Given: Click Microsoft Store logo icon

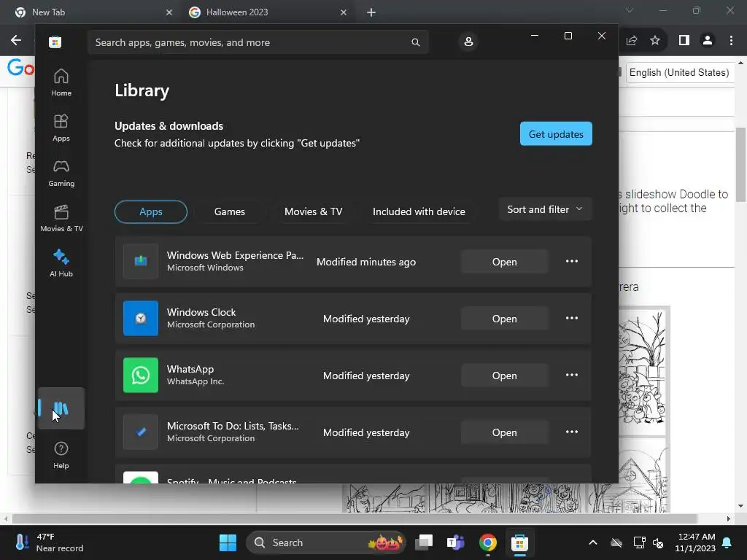Looking at the screenshot, I should click(55, 42).
